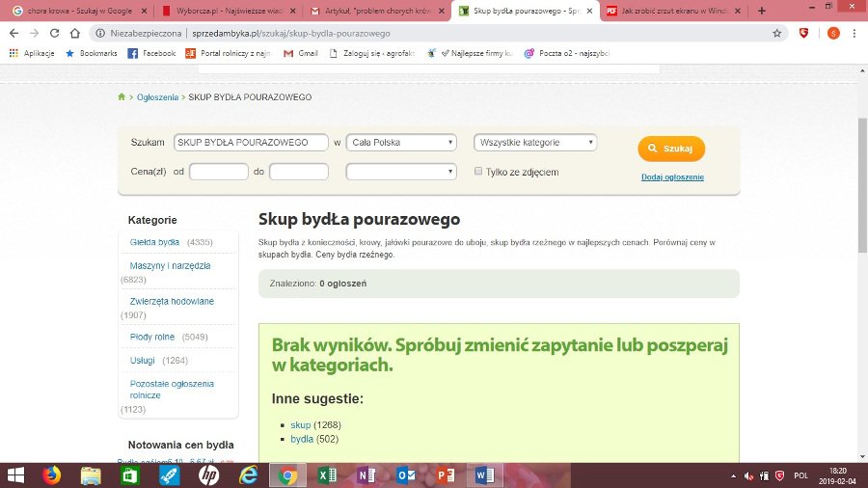Image resolution: width=868 pixels, height=488 pixels.
Task: Open the Giełda bydła category
Action: coord(154,242)
